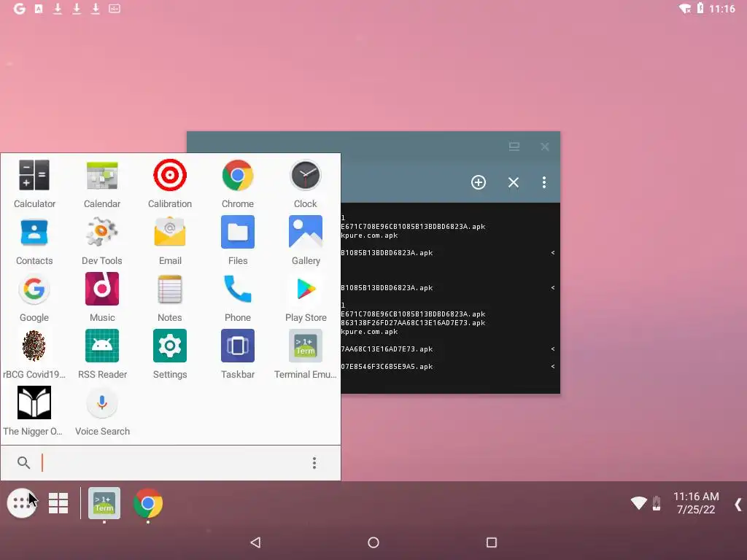Tap the Android Home navigation button
Screen dimensions: 747x560
(x=373, y=542)
